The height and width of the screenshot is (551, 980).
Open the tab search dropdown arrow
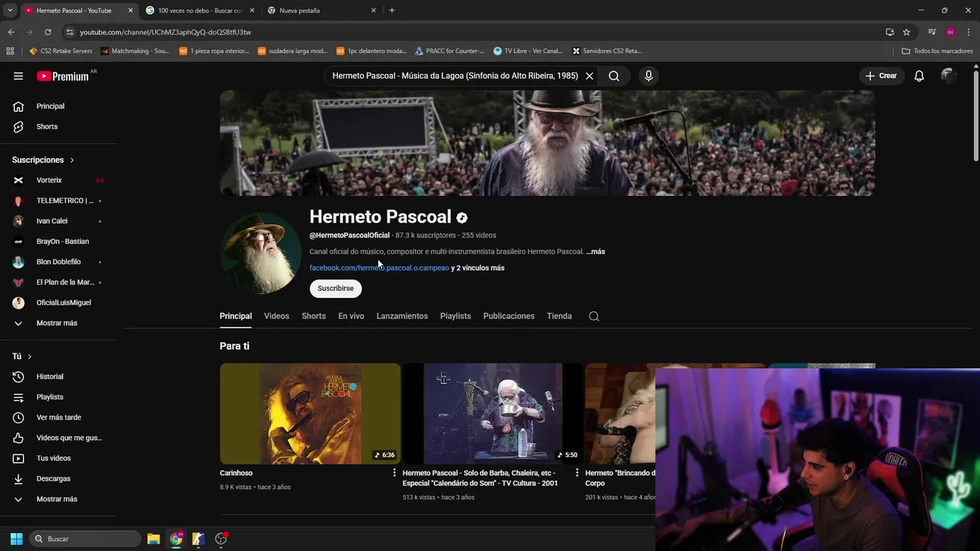click(10, 10)
